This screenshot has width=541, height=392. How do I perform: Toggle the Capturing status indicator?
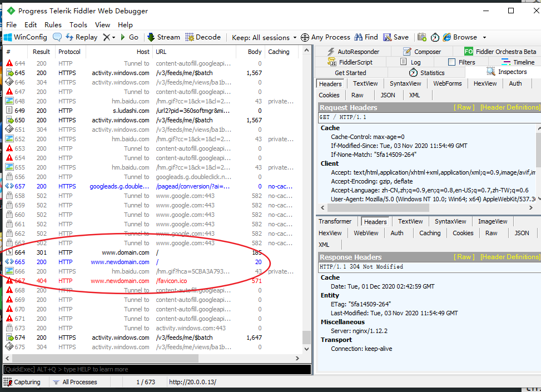[22, 382]
